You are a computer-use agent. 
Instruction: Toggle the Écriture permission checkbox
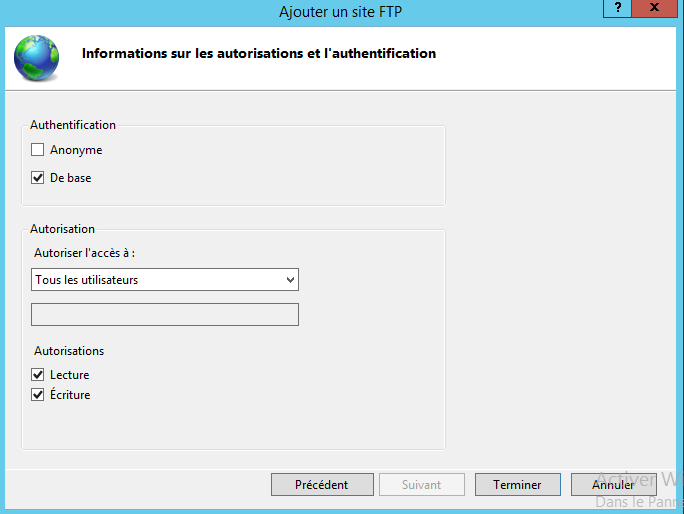(x=38, y=394)
